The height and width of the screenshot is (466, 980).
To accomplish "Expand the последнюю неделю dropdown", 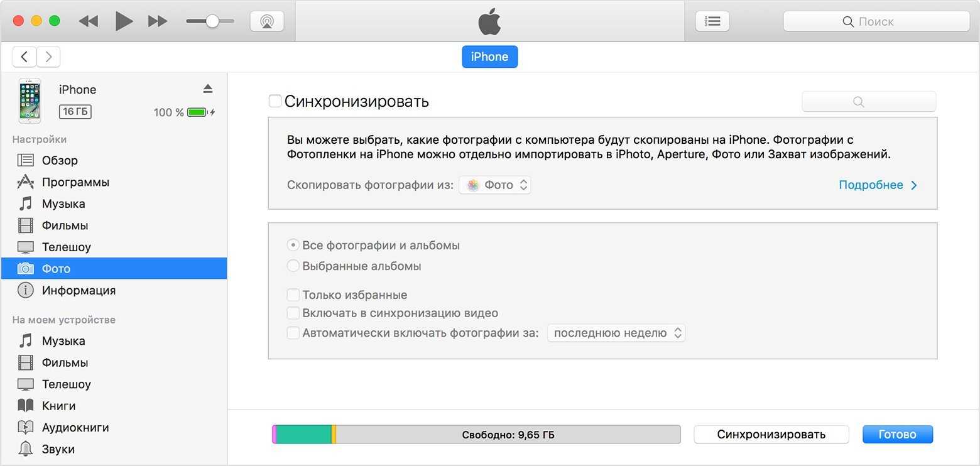I will [x=616, y=333].
